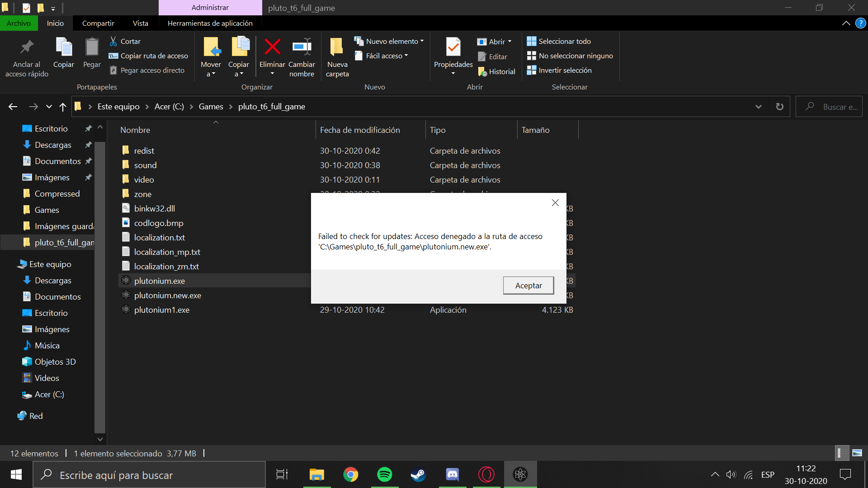Image resolution: width=868 pixels, height=488 pixels.
Task: Open File Explorer help icon
Action: (x=860, y=23)
